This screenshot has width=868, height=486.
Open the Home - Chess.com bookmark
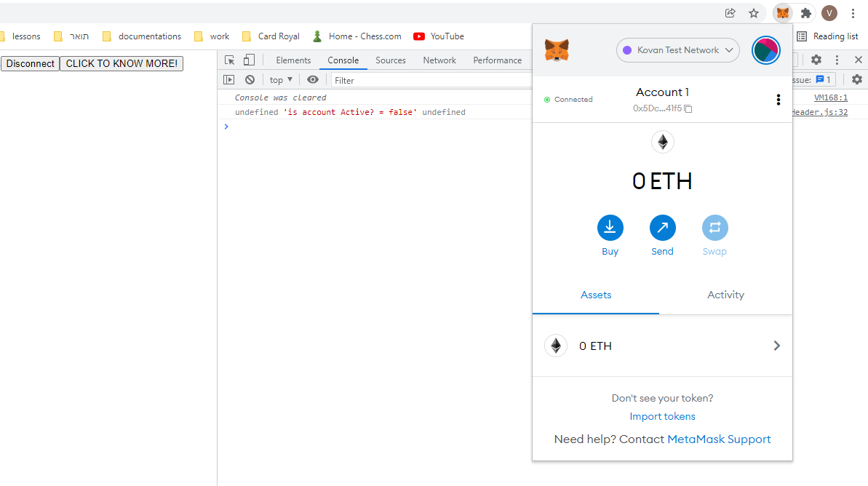[357, 36]
